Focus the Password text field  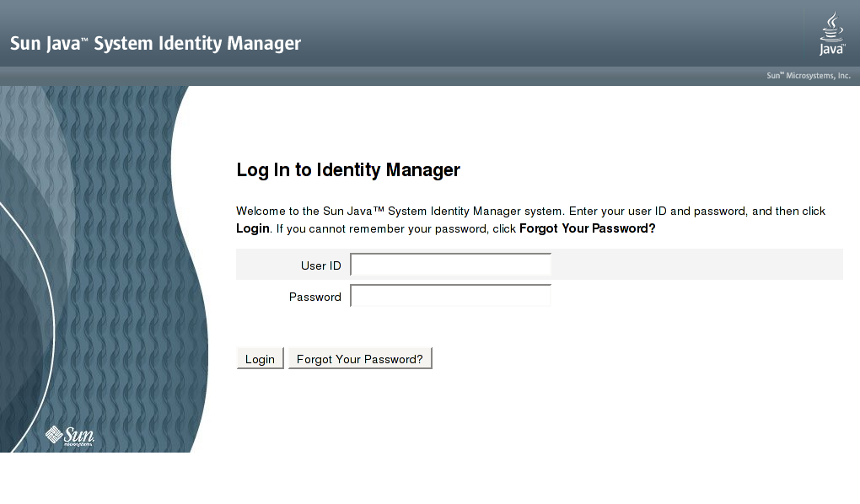click(451, 296)
